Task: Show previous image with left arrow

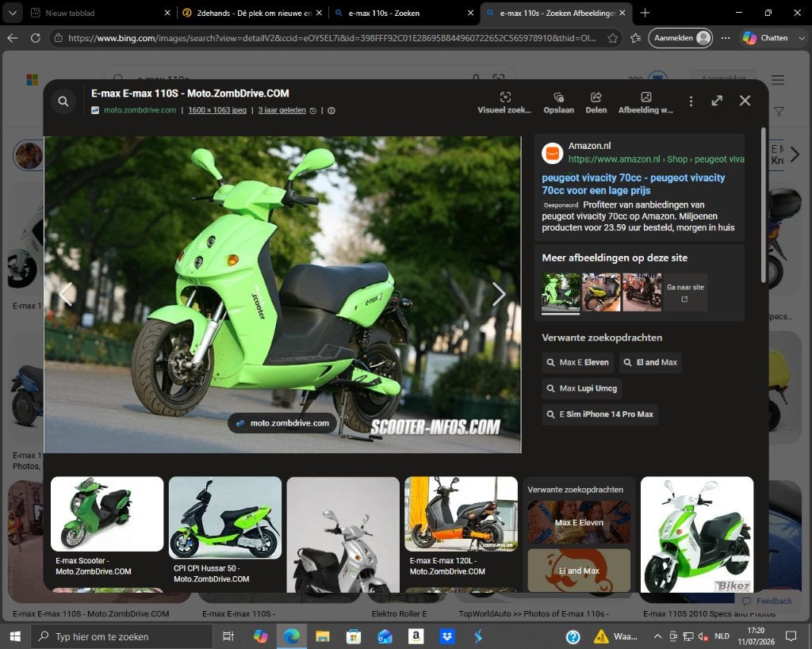Action: 66,294
